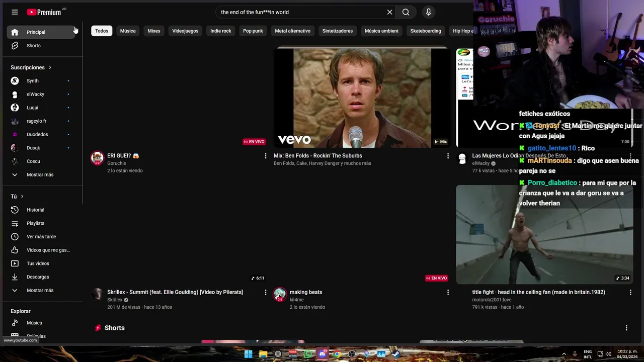
Task: Open Shorts in the sidebar
Action: tap(41, 46)
